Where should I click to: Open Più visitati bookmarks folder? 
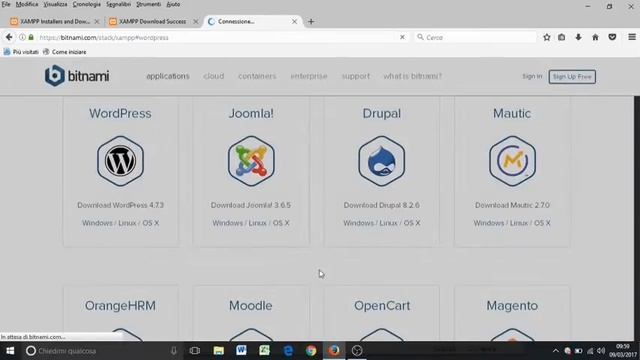(x=21, y=52)
